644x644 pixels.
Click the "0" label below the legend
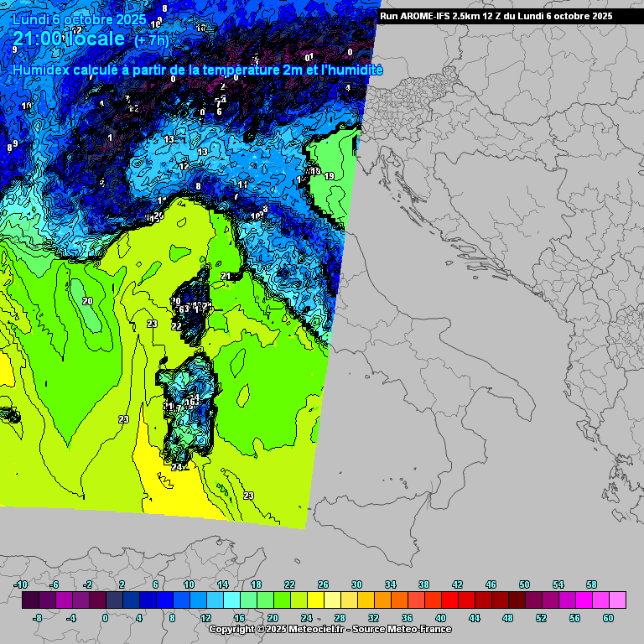click(105, 618)
